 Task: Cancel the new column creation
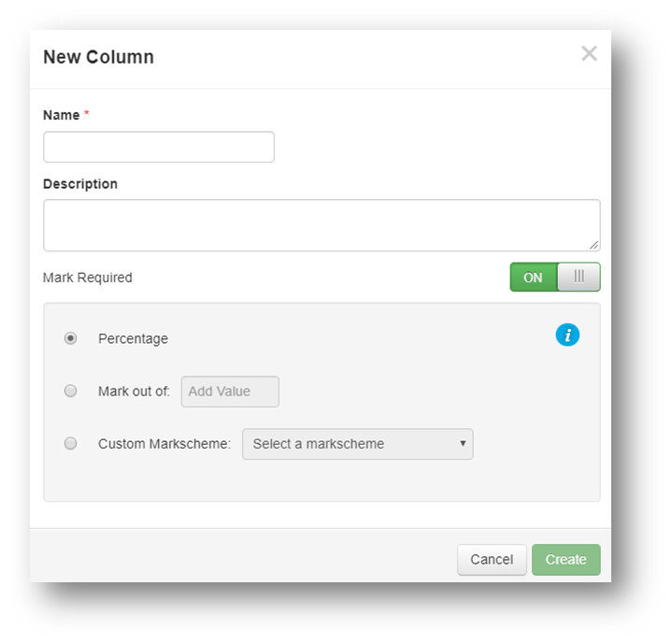coord(492,560)
